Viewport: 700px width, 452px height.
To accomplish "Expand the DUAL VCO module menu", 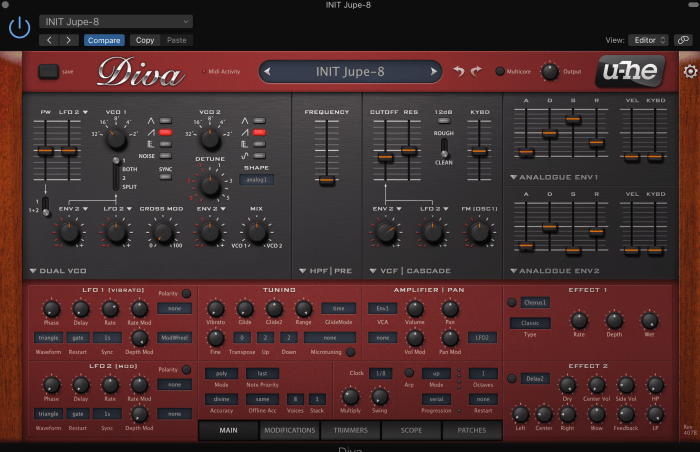I will tap(35, 270).
